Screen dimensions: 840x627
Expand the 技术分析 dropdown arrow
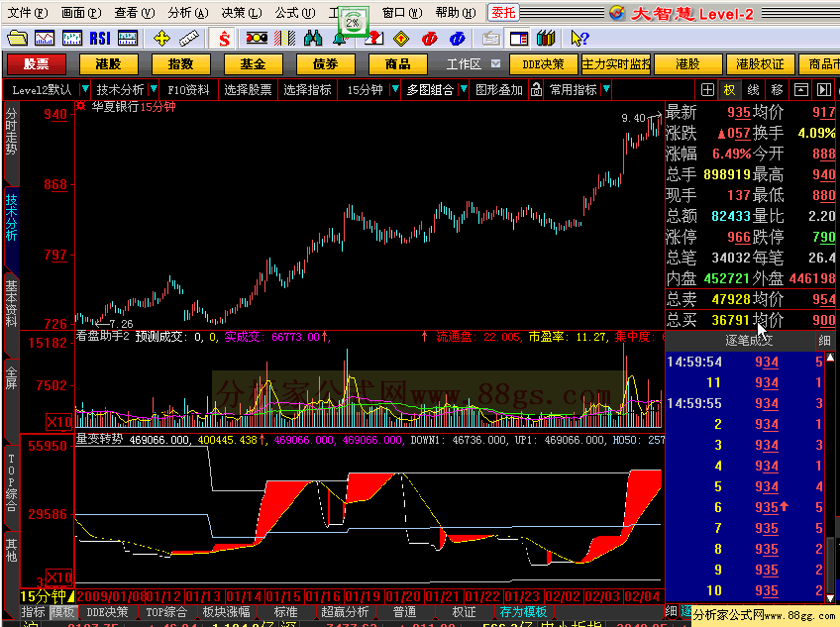[154, 89]
